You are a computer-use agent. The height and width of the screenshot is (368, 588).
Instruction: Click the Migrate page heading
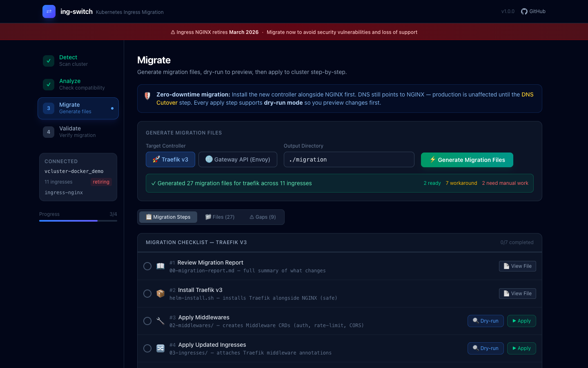coord(154,60)
